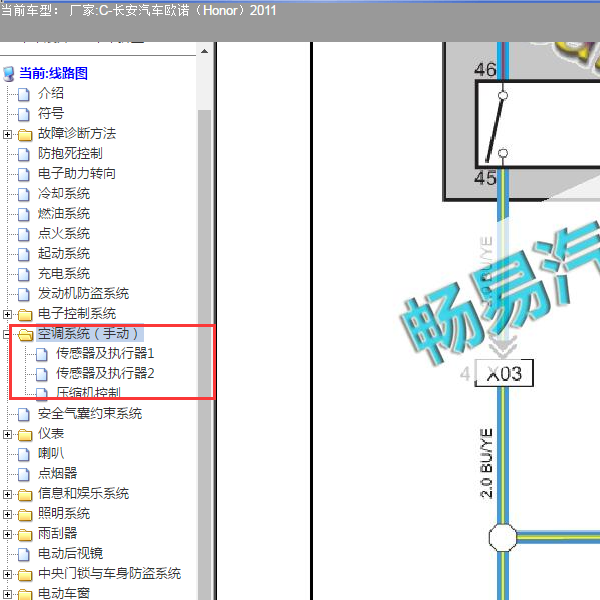Screen dimensions: 600x600
Task: Open the 防抱死控制 diagram
Action: click(70, 153)
